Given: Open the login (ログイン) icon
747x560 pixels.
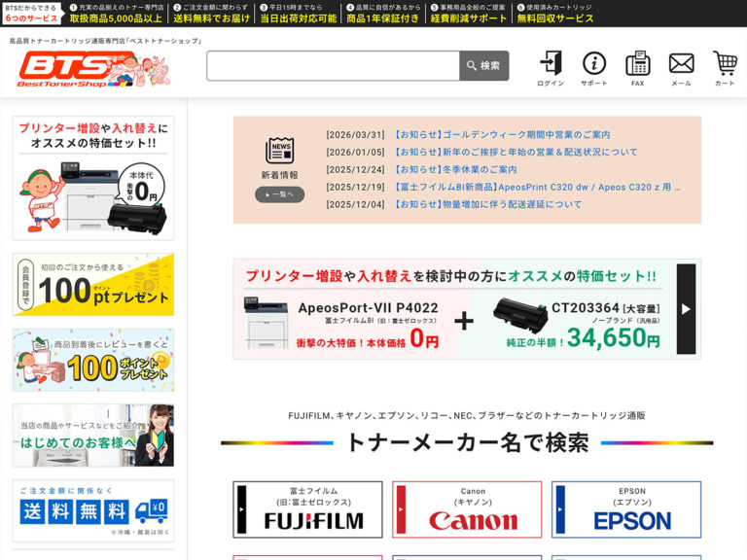Looking at the screenshot, I should [551, 69].
